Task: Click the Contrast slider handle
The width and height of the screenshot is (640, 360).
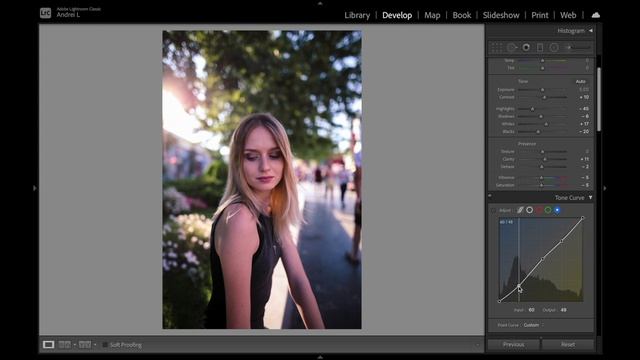Action: tap(544, 98)
